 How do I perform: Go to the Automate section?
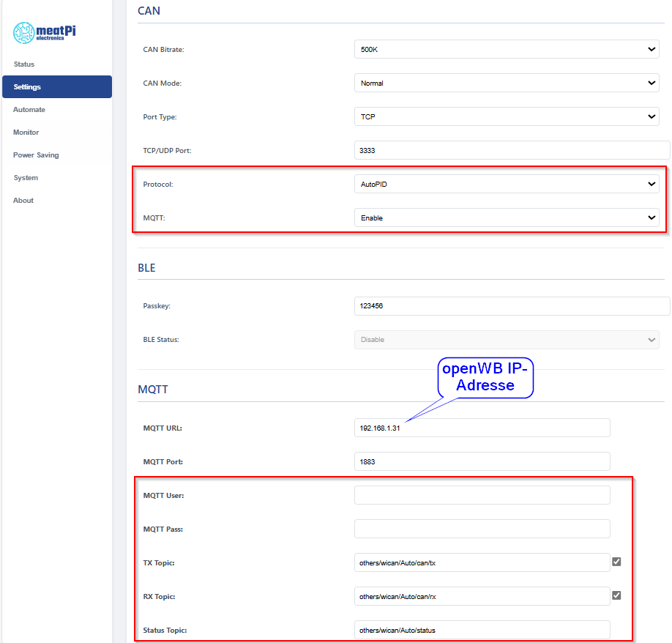29,110
